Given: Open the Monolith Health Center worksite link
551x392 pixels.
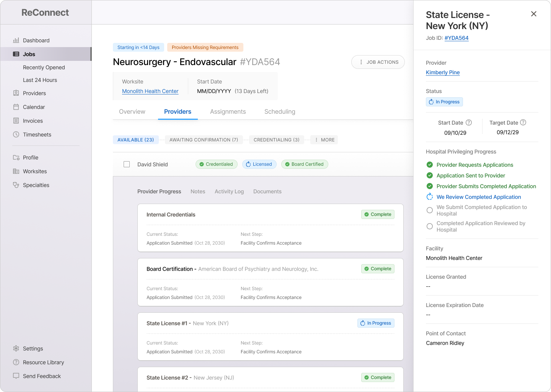Looking at the screenshot, I should point(150,91).
